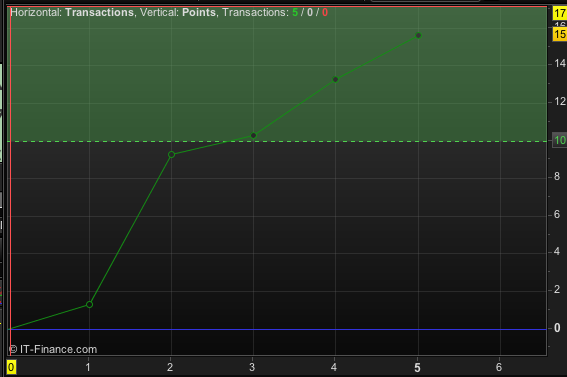Select the data point at transaction 2
Image resolution: width=567 pixels, height=377 pixels.
click(x=171, y=155)
